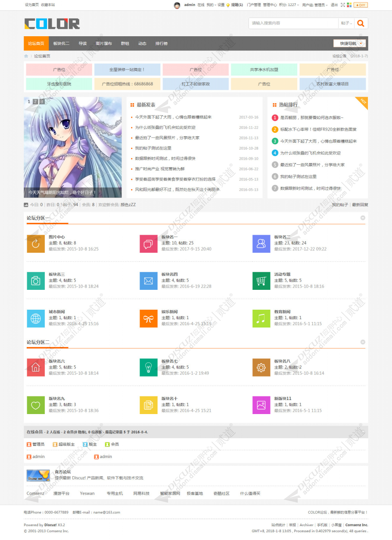Open the 我的帖子 link
The width and height of the screenshot is (392, 540).
point(340,205)
